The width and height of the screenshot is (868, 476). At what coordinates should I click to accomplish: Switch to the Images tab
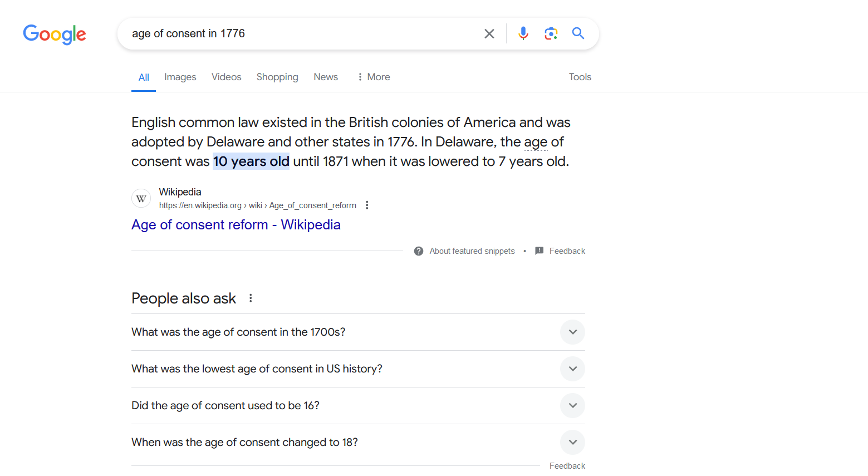coord(180,77)
